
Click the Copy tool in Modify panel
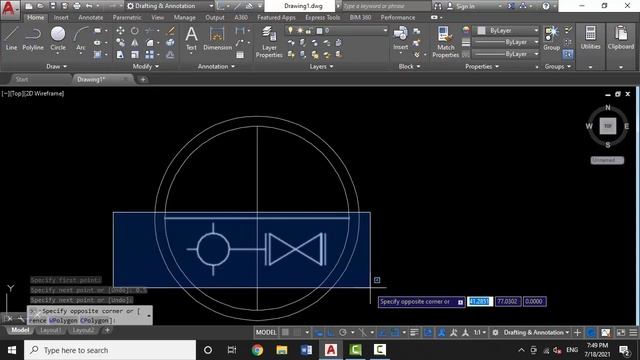pos(120,42)
